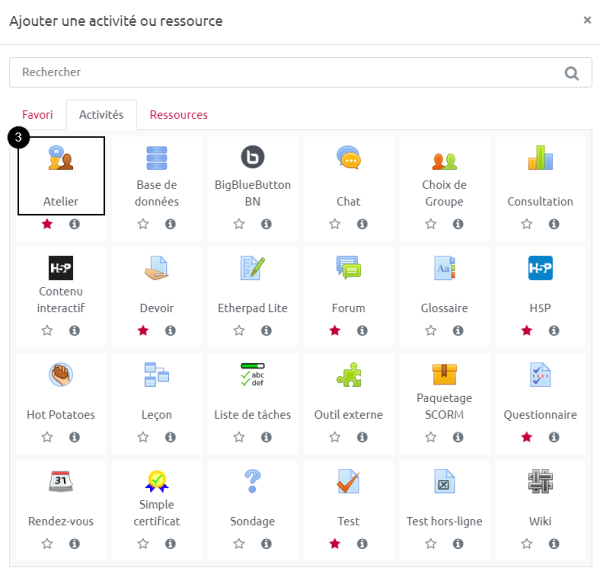
Task: Select the Atelier activity icon
Action: tap(61, 159)
